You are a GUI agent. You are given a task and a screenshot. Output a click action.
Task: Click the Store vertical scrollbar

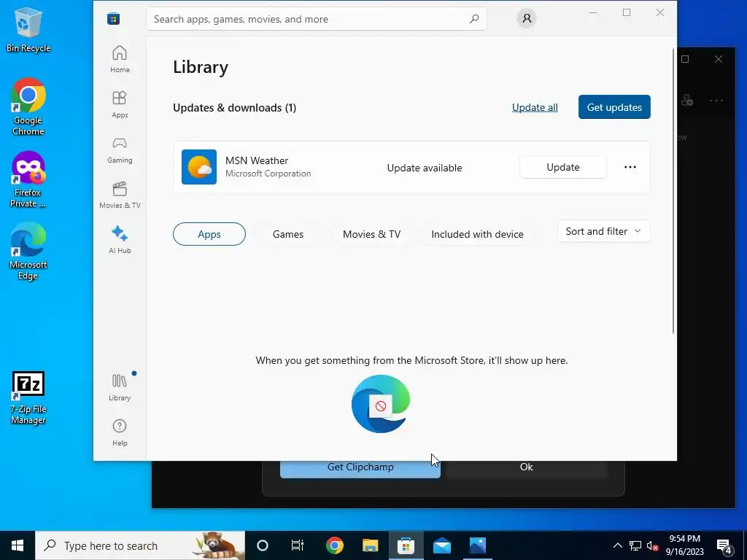click(673, 190)
